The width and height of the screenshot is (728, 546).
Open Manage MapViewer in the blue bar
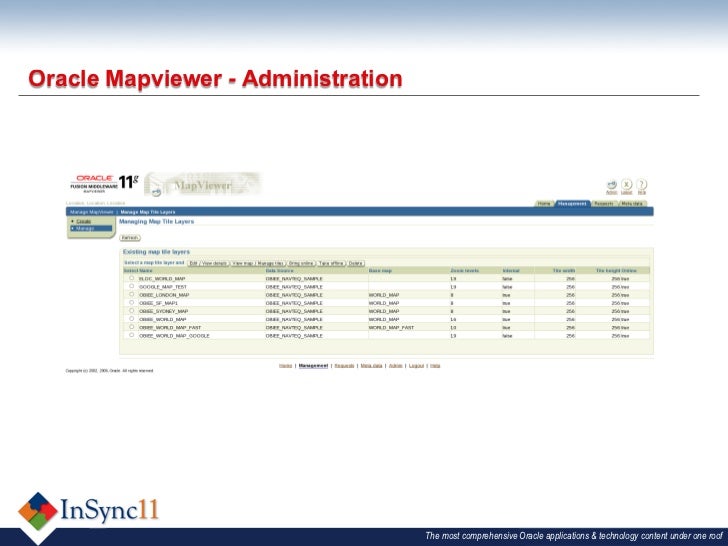(91, 212)
